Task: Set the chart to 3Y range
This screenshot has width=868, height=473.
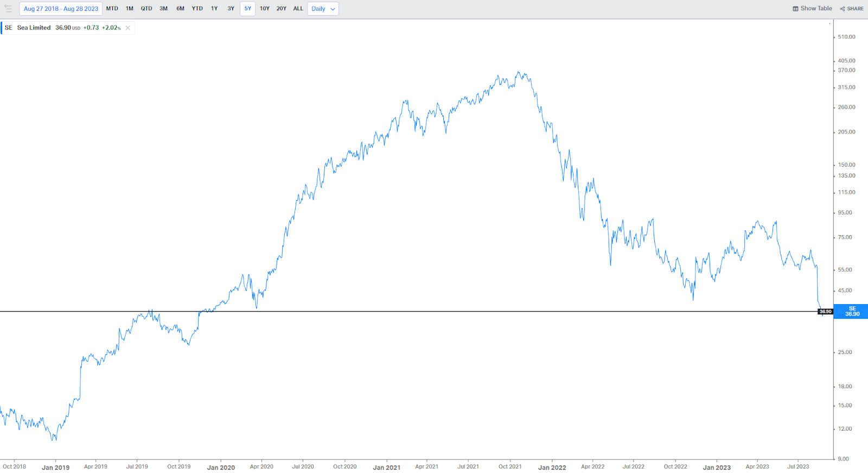Action: (x=231, y=9)
